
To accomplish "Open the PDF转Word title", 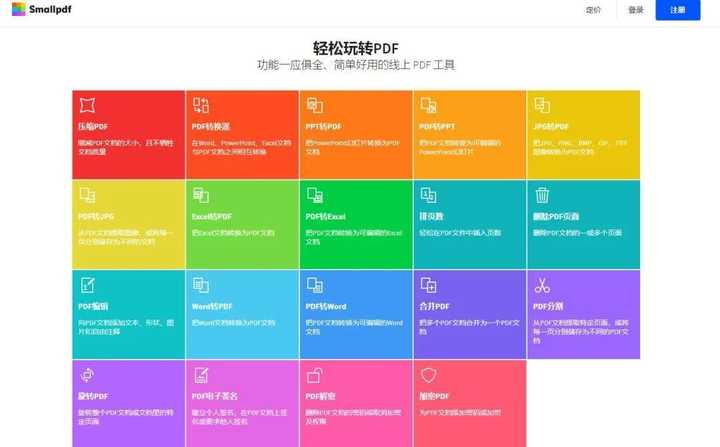I will click(326, 306).
